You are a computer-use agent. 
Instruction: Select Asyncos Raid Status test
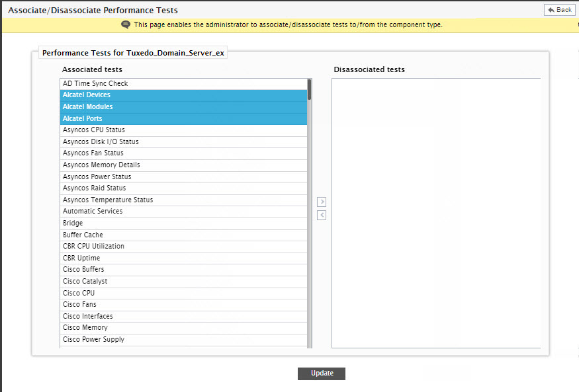(x=183, y=188)
